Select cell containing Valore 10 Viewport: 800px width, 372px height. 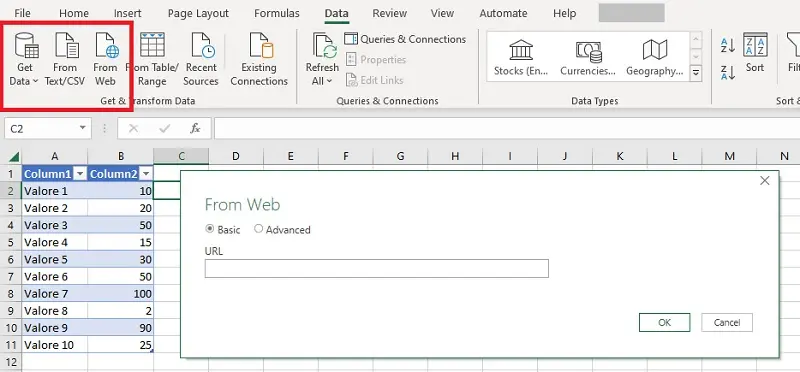coord(55,345)
